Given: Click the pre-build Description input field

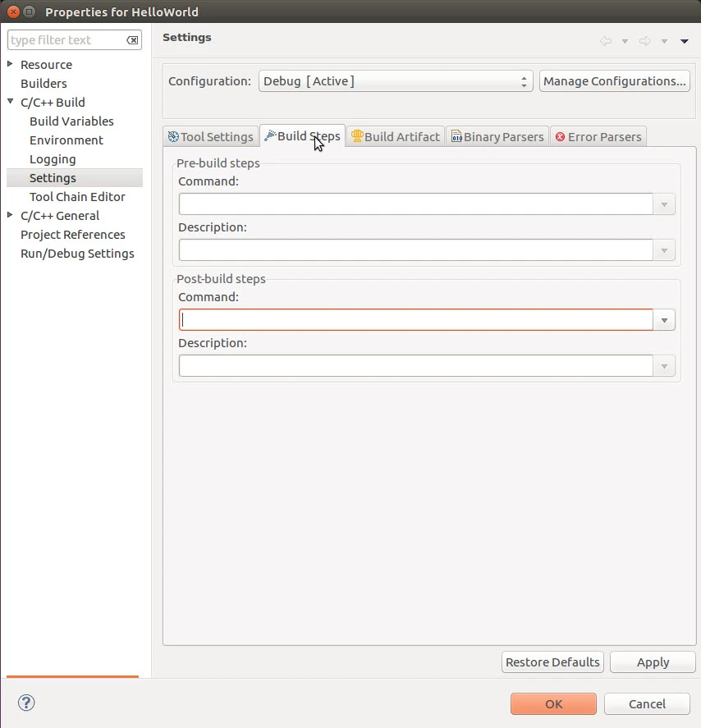Looking at the screenshot, I should (x=415, y=250).
